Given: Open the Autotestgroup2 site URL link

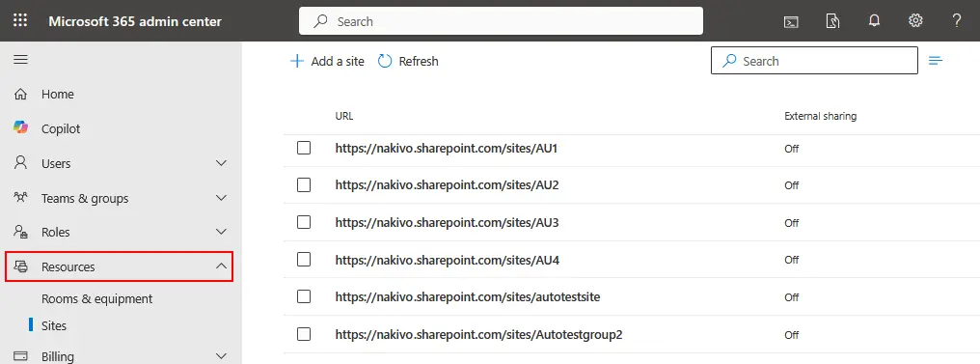Looking at the screenshot, I should [478, 335].
